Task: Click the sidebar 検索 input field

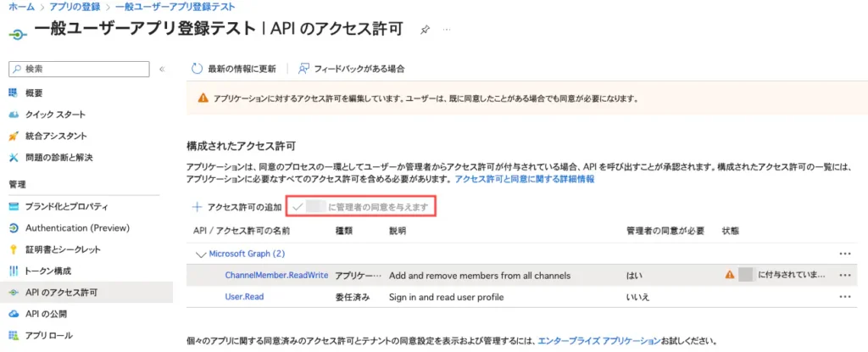Action: (x=79, y=70)
